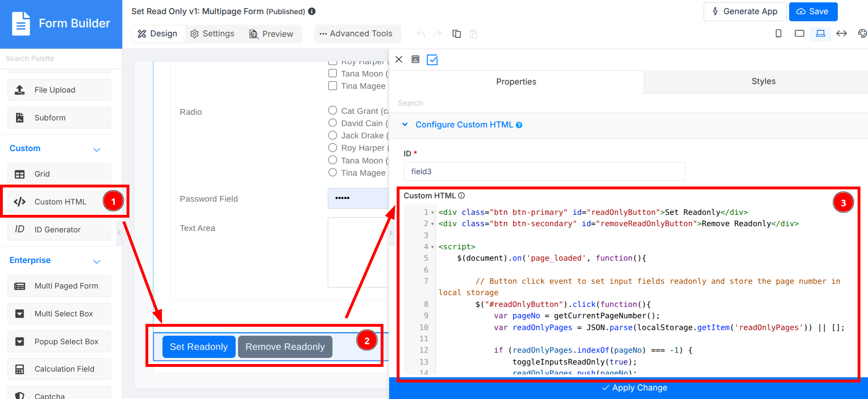Click the paste clipboard icon
This screenshot has height=399, width=868.
[473, 34]
